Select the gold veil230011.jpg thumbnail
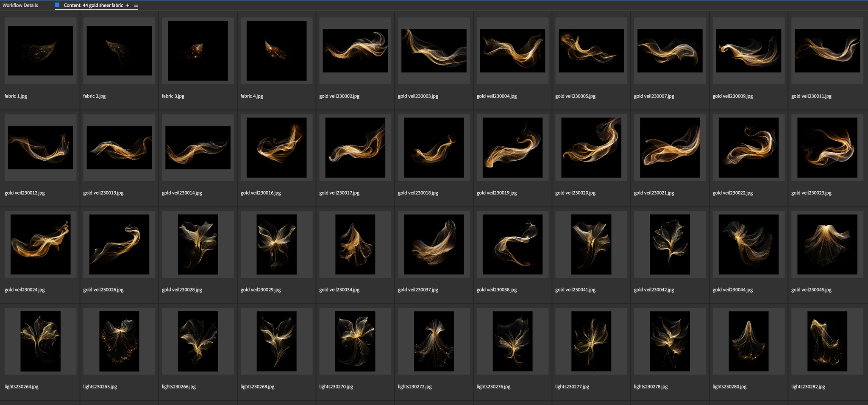Image resolution: width=868 pixels, height=405 pixels. tap(827, 51)
